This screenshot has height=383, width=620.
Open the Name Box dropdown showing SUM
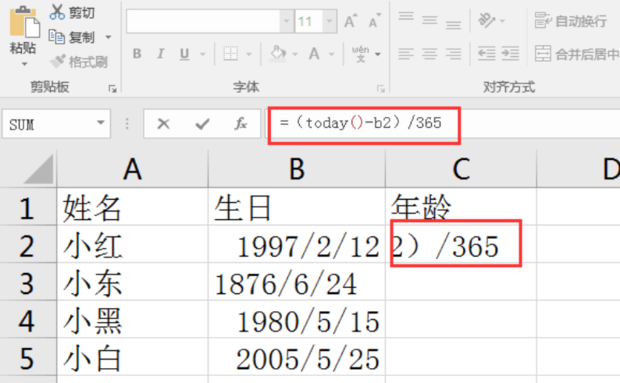pyautogui.click(x=101, y=123)
